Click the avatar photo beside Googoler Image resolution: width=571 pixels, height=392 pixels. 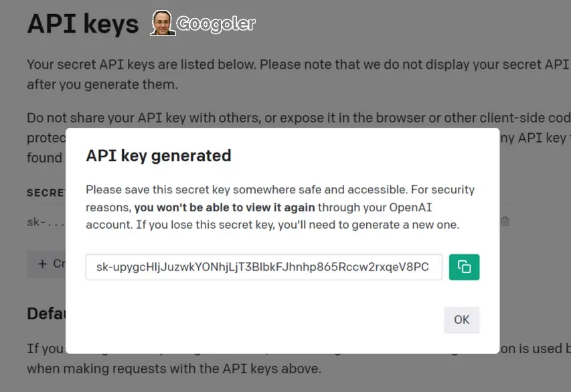point(162,23)
